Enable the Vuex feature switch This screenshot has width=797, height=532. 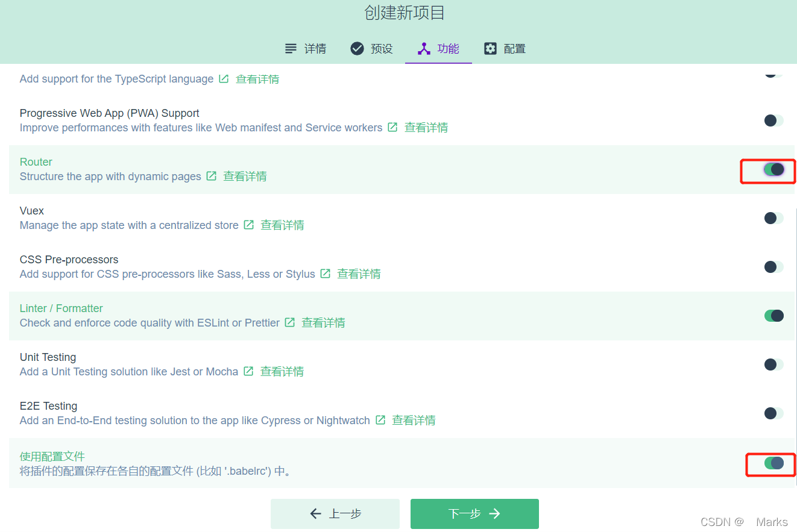(773, 218)
